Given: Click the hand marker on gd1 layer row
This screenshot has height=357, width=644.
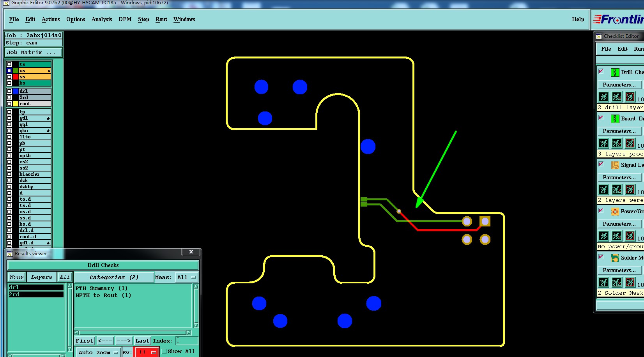Looking at the screenshot, I should [x=48, y=118].
